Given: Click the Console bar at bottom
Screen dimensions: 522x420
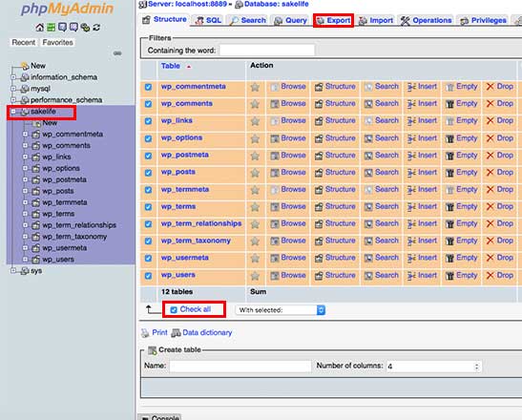Looking at the screenshot, I should [159, 417].
